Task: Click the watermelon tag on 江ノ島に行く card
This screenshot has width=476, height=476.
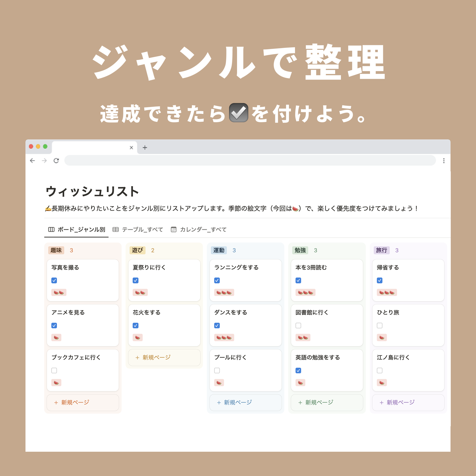Action: 382,383
